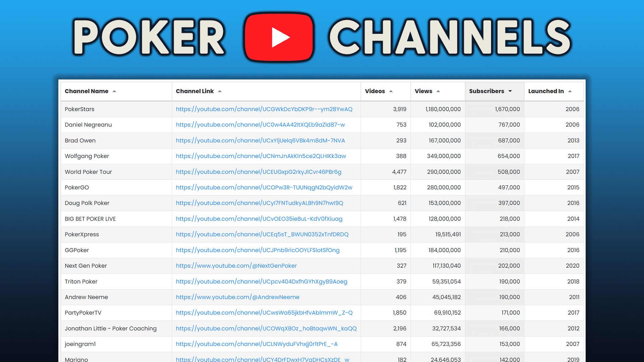Toggle the sort arrow beside Launched In

click(x=570, y=91)
